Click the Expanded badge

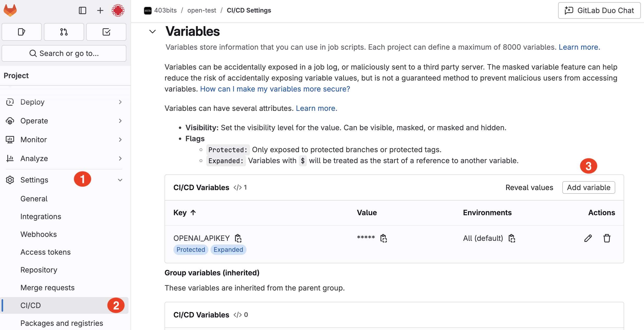[x=229, y=250]
